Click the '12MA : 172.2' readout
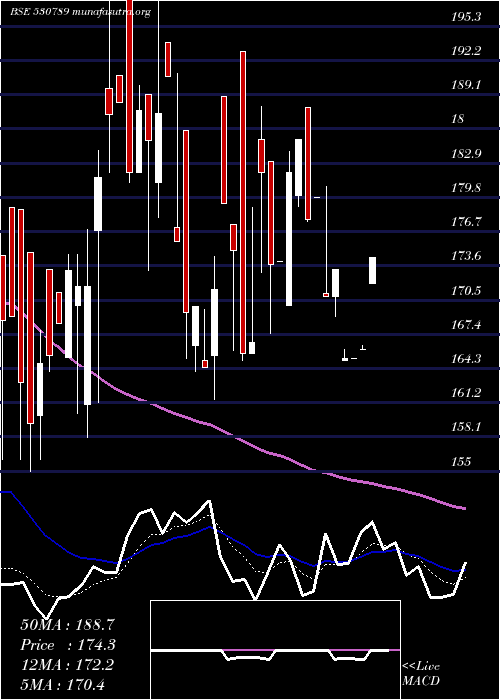 [x=67, y=665]
